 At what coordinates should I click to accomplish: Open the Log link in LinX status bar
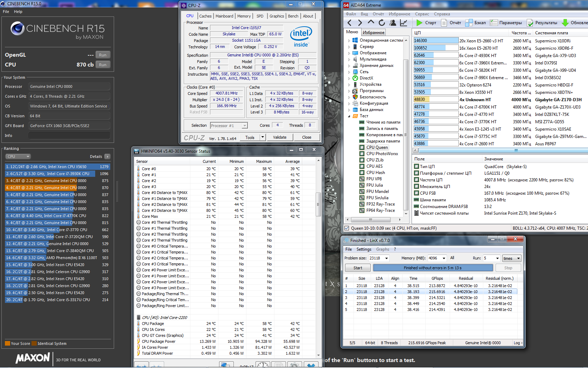click(x=518, y=343)
